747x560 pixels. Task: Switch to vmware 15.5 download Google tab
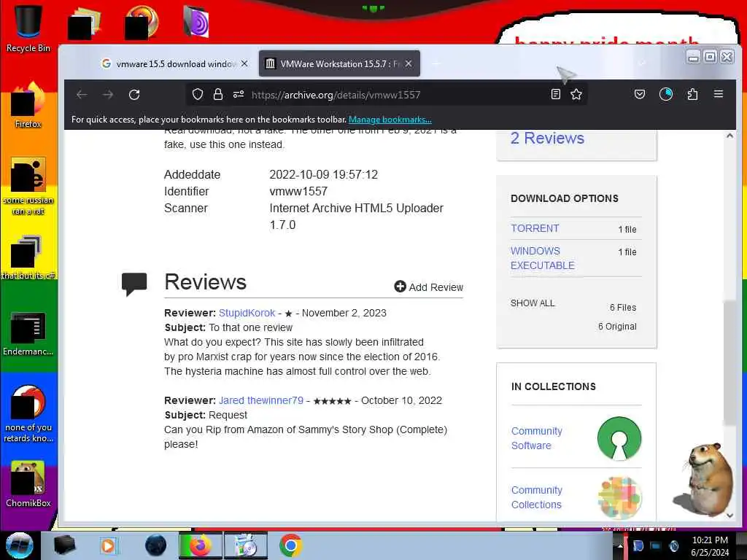click(x=174, y=64)
